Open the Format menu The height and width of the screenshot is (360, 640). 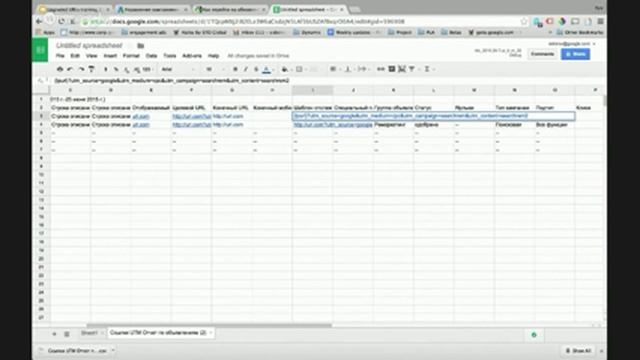(131, 56)
